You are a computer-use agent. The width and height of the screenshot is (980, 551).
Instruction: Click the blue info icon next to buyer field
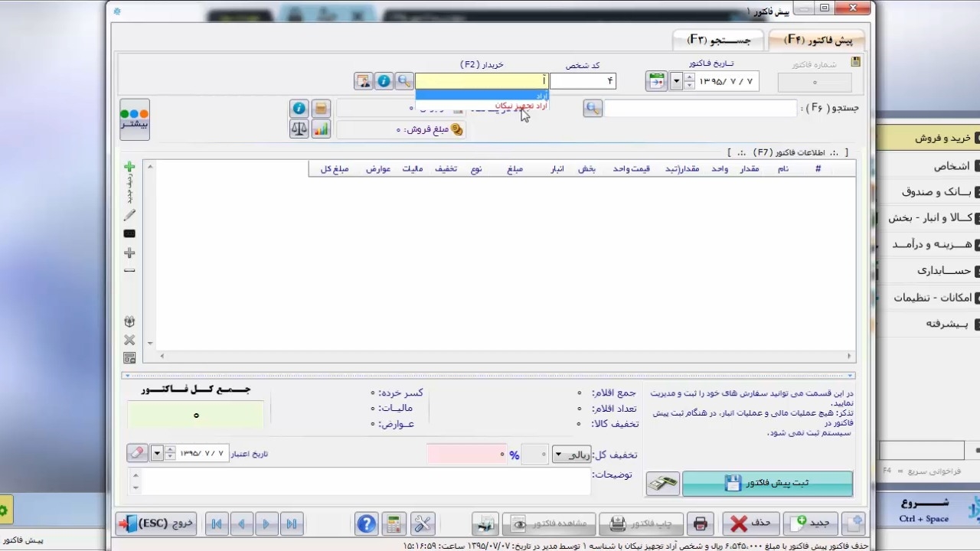[x=384, y=81]
